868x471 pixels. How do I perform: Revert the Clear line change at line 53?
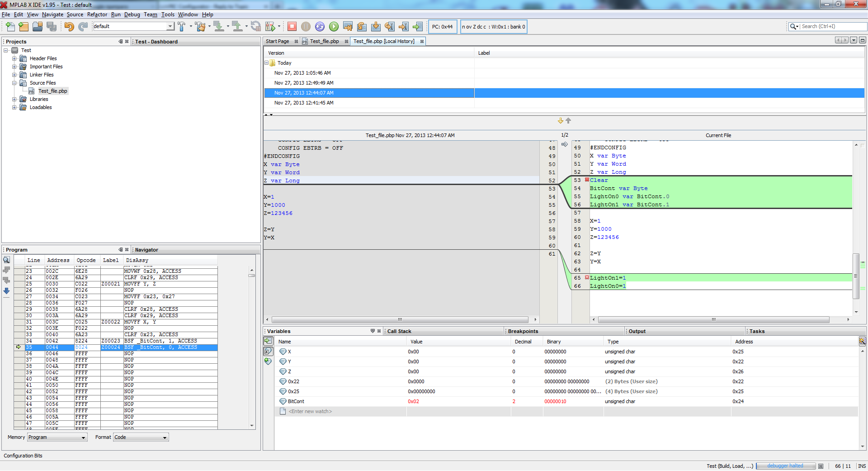[587, 180]
